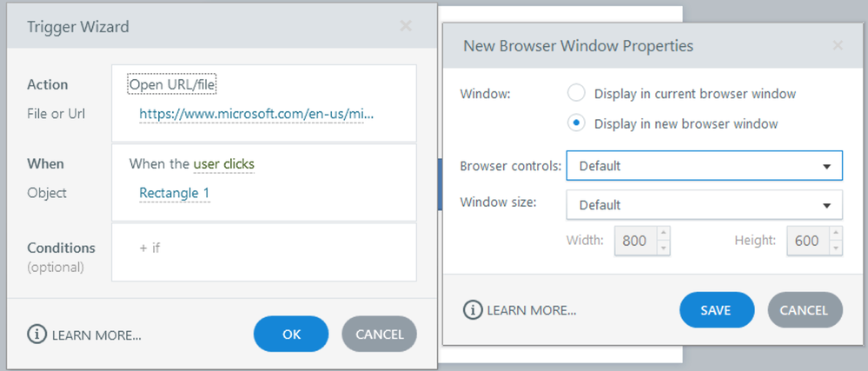
Task: Click the info icon in Browser Window Properties
Action: point(473,310)
